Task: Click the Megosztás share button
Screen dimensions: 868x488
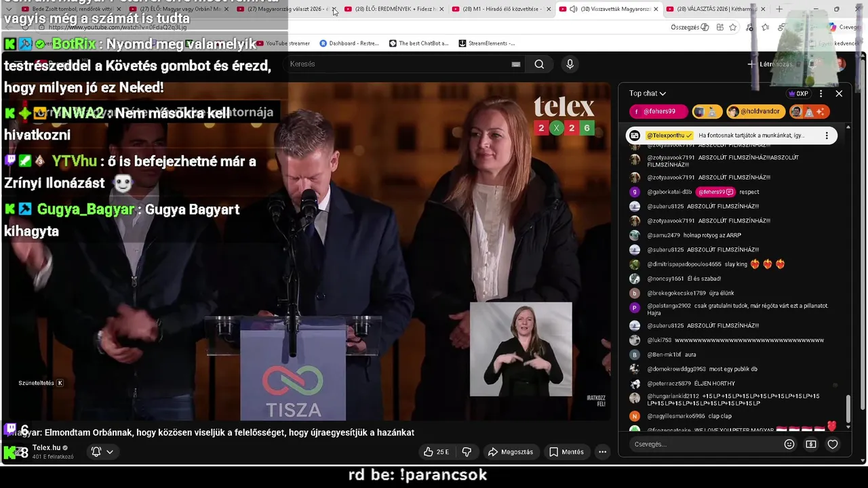Action: [x=511, y=452]
